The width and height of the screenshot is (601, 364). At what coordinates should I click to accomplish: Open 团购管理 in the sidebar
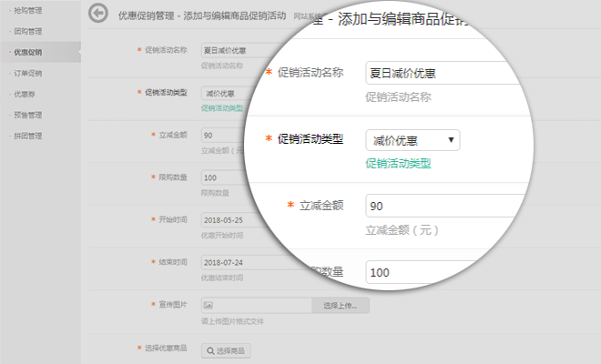(x=28, y=31)
